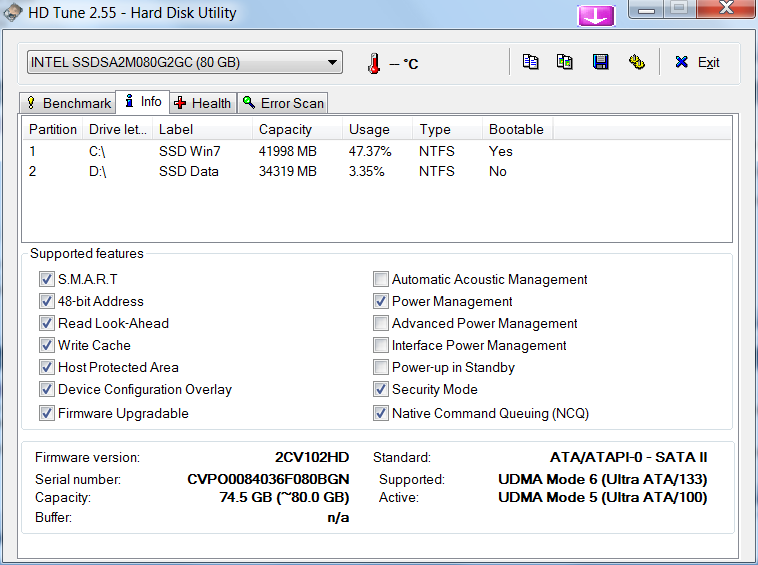The width and height of the screenshot is (758, 565).
Task: Click UDMA Mode 5 active value
Action: pos(603,497)
